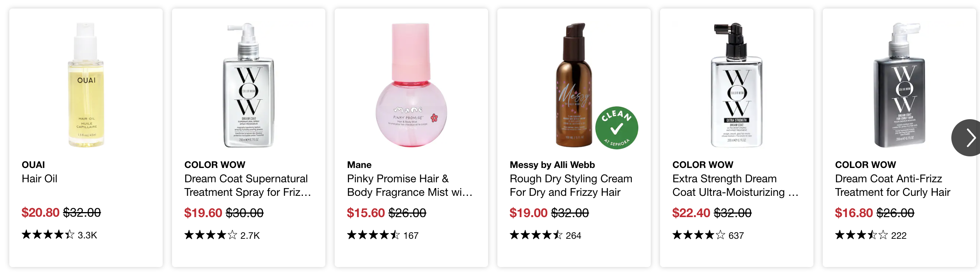The width and height of the screenshot is (980, 274).
Task: Select Rough Dry Styling Cream product title
Action: 571,185
